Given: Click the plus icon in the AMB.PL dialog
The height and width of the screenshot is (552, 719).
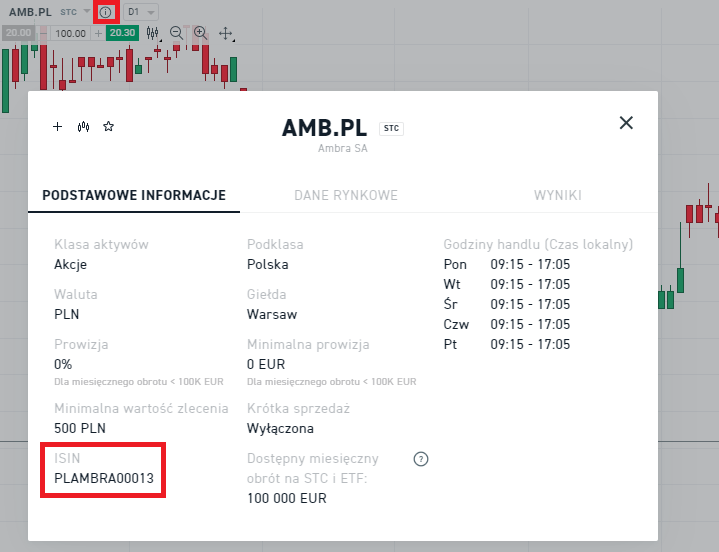Looking at the screenshot, I should (57, 127).
